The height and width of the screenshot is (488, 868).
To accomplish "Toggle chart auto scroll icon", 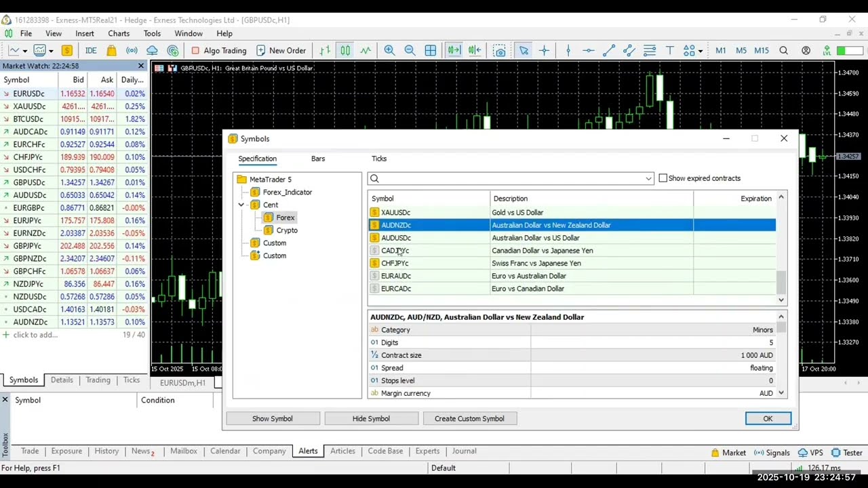I will (x=454, y=51).
